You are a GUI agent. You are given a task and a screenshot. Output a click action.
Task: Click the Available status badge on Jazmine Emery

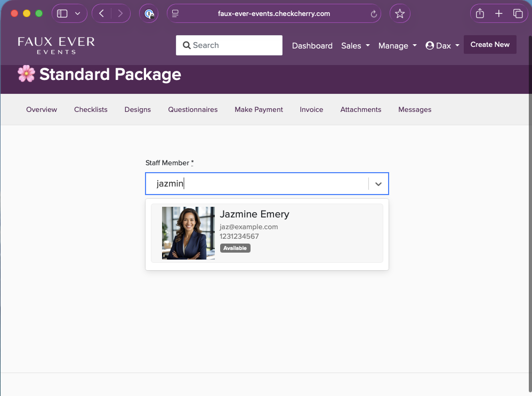coord(235,248)
